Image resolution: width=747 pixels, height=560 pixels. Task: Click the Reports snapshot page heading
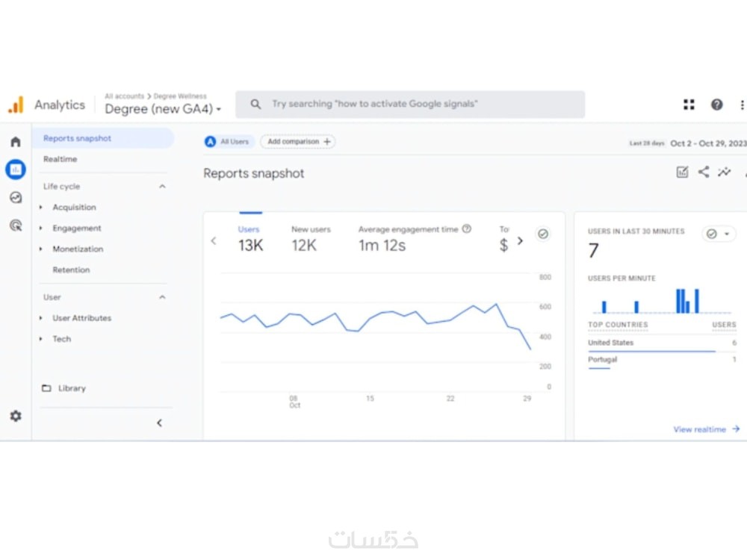pyautogui.click(x=253, y=173)
